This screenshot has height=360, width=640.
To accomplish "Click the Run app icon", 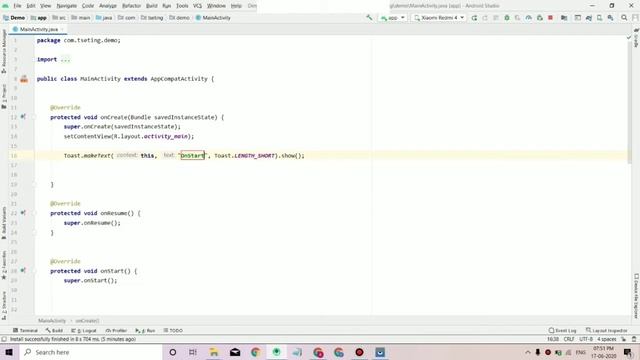I will (474, 18).
